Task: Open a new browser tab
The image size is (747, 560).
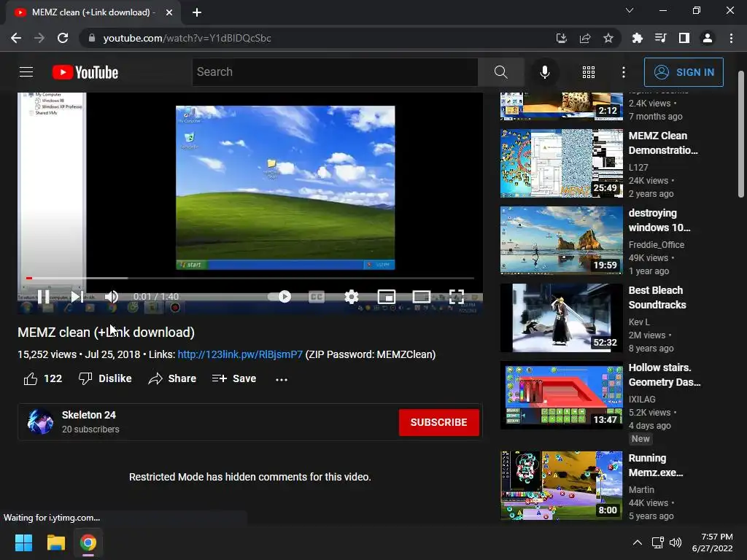Action: pos(197,12)
